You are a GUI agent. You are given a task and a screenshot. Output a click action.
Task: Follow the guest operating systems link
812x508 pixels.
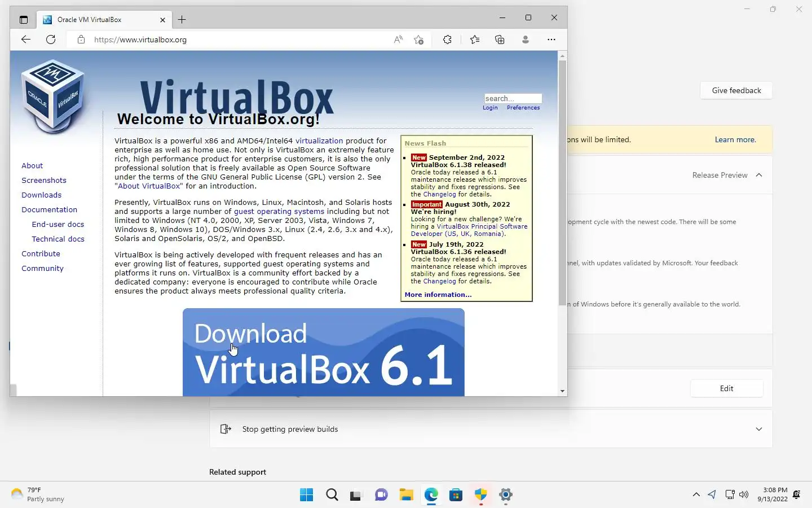(279, 211)
